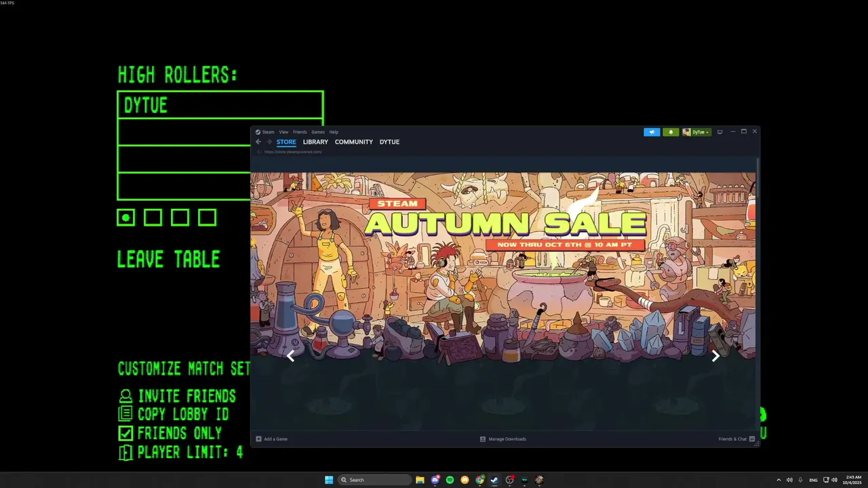This screenshot has width=868, height=488.
Task: Click the Copy Lobby ID icon
Action: coord(125,414)
